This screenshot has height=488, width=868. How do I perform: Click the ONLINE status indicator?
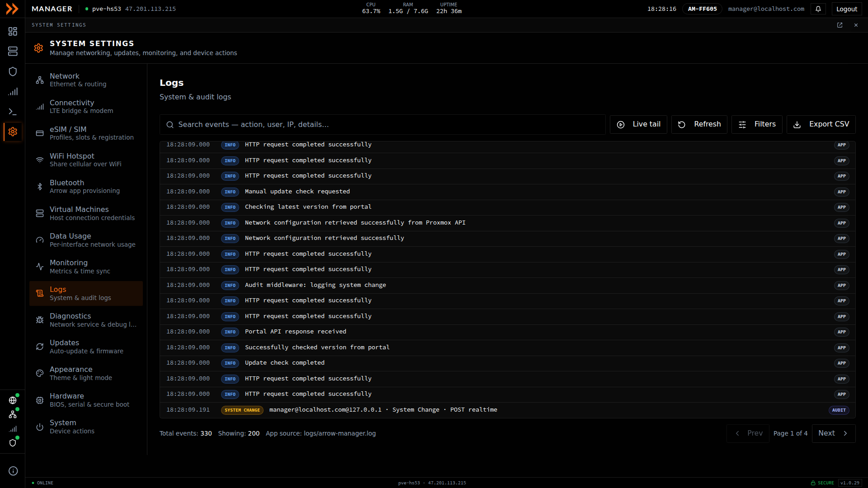[42, 483]
